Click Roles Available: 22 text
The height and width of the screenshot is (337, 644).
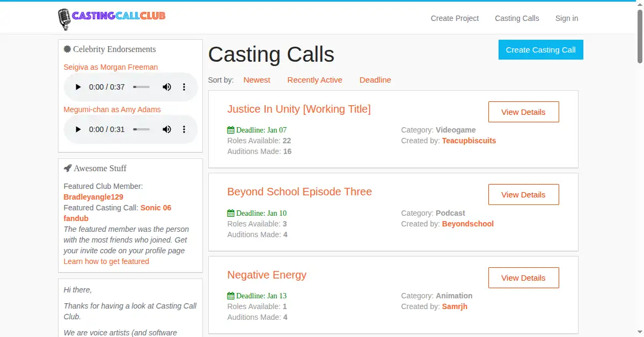[259, 141]
